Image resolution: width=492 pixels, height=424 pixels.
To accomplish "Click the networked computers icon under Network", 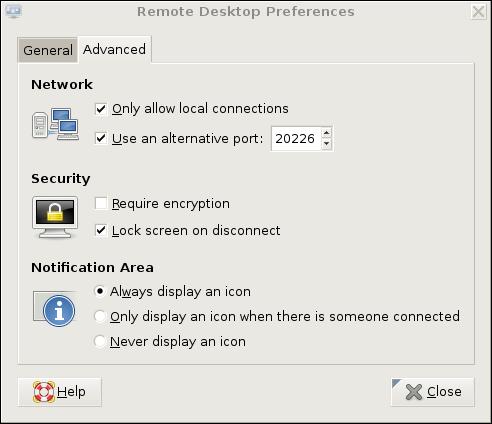I will tap(55, 124).
